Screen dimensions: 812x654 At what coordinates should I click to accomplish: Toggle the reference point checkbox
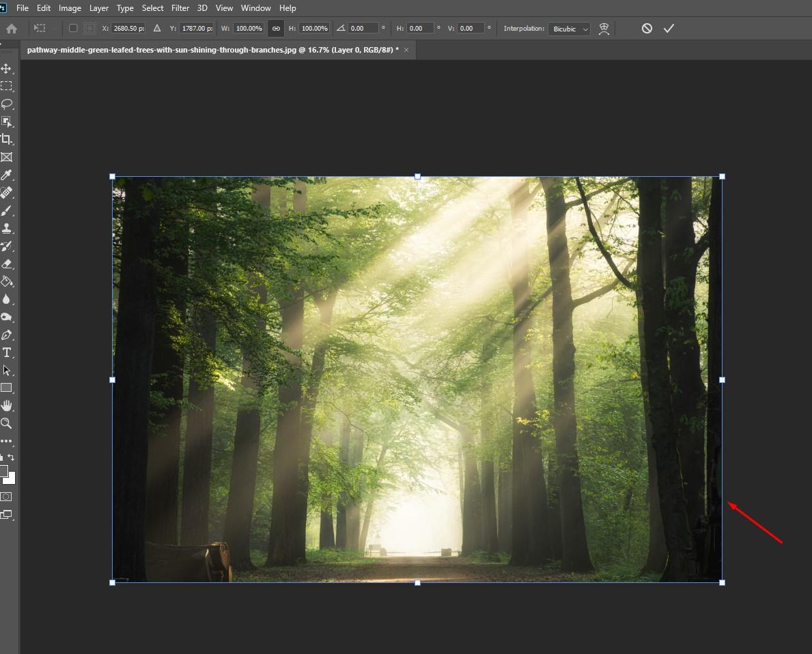[73, 29]
